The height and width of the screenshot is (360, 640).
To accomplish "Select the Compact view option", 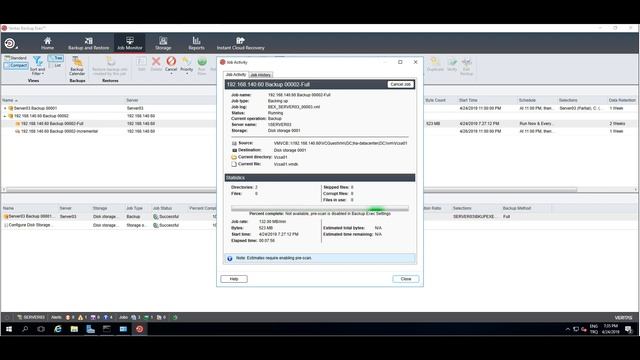I will [x=16, y=65].
